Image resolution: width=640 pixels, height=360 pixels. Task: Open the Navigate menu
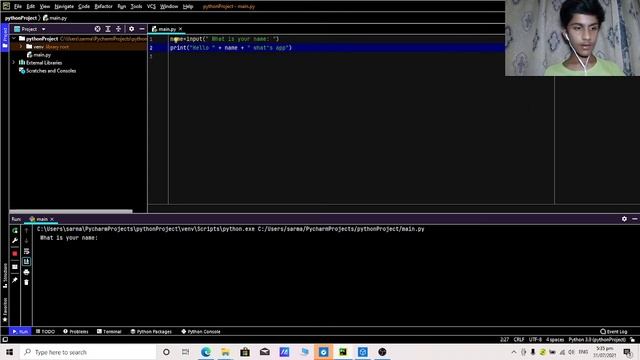point(64,7)
